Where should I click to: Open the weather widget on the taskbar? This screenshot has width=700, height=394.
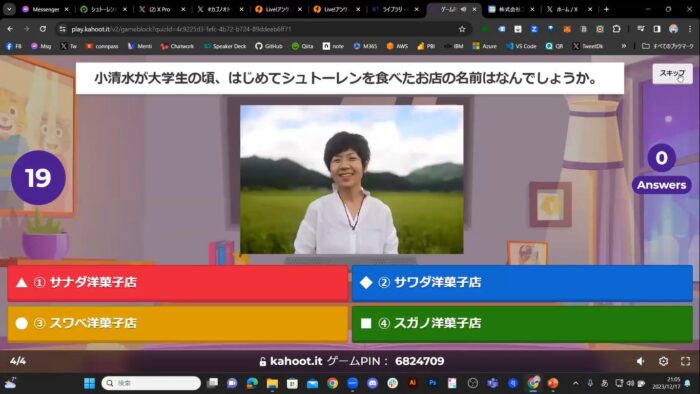[x=11, y=383]
